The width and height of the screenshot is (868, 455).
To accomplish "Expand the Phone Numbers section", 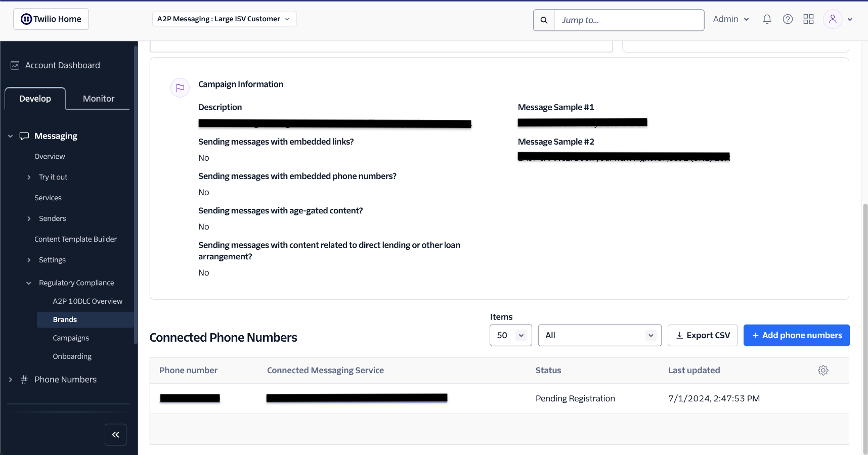I will (x=10, y=380).
